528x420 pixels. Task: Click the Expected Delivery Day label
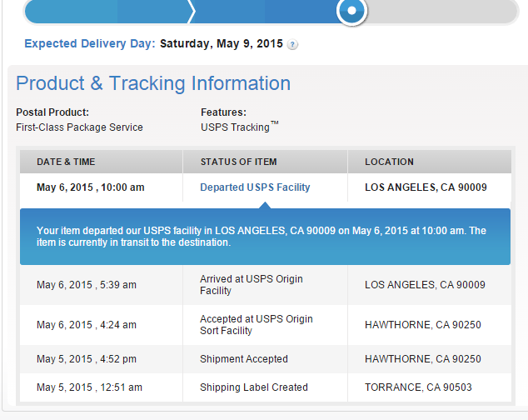click(90, 43)
